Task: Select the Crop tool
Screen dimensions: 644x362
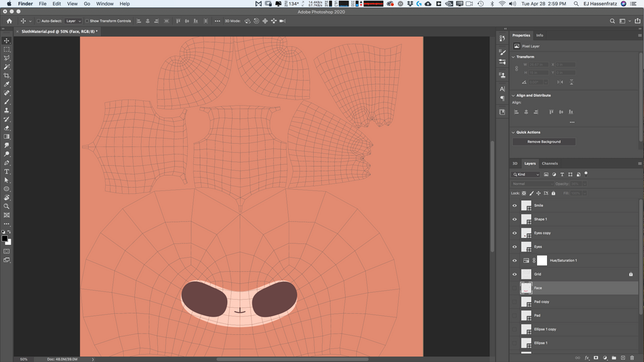Action: click(x=7, y=76)
